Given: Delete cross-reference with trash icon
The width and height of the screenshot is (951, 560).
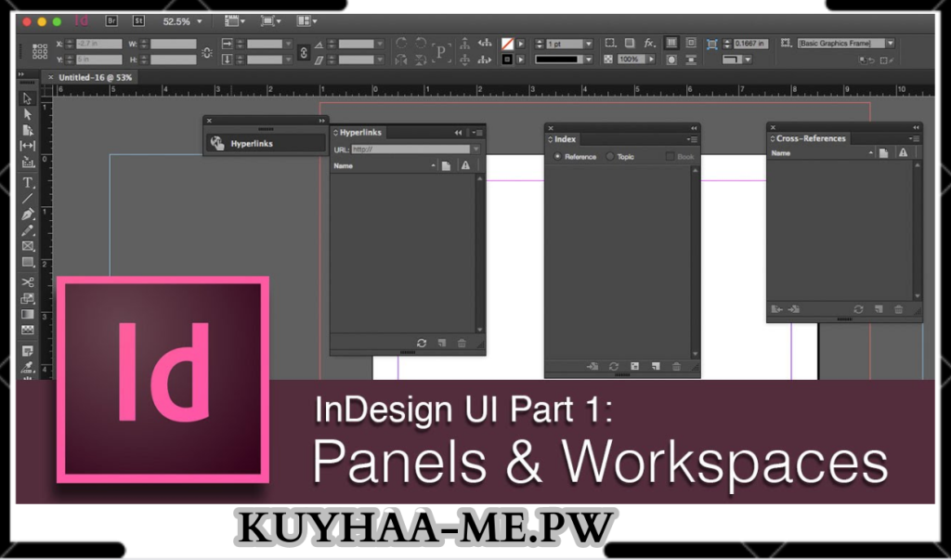Looking at the screenshot, I should tap(898, 309).
